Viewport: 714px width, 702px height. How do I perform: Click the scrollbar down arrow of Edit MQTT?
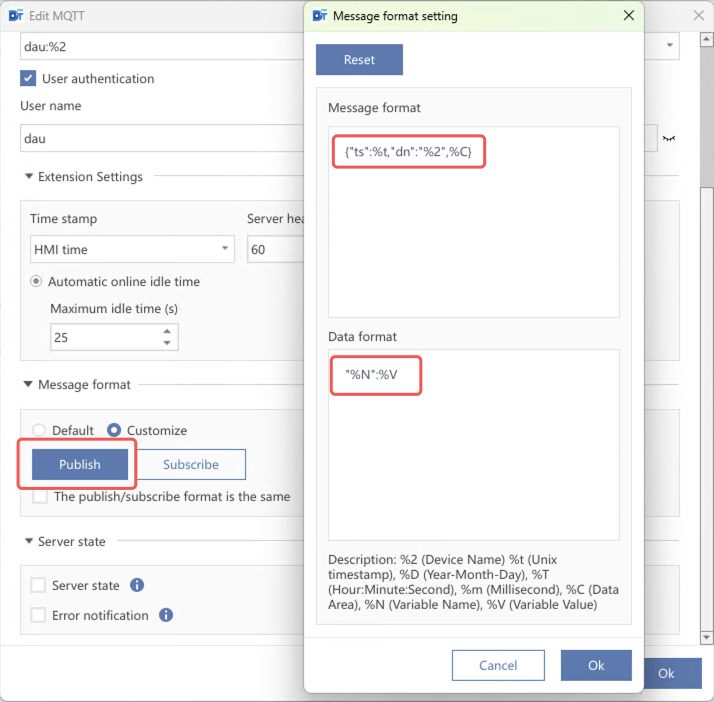(x=707, y=637)
